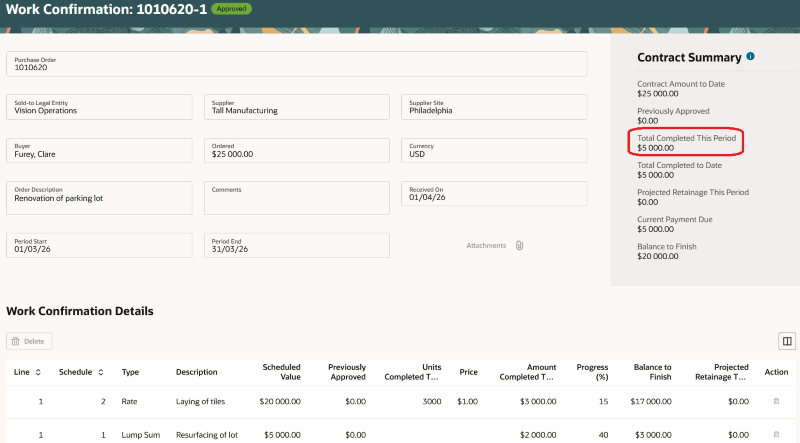Click into the Comments field
The width and height of the screenshot is (800, 443).
coord(297,198)
